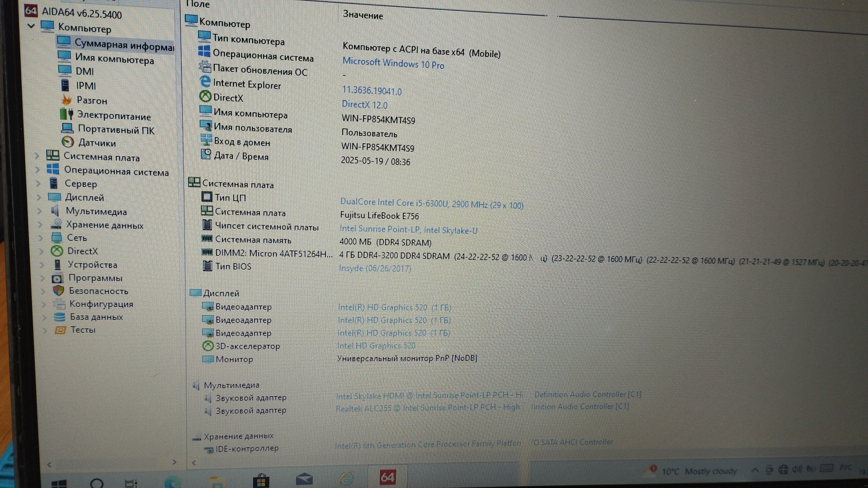Collapse the Компьютер root tree node
The width and height of the screenshot is (868, 488).
coord(31,26)
